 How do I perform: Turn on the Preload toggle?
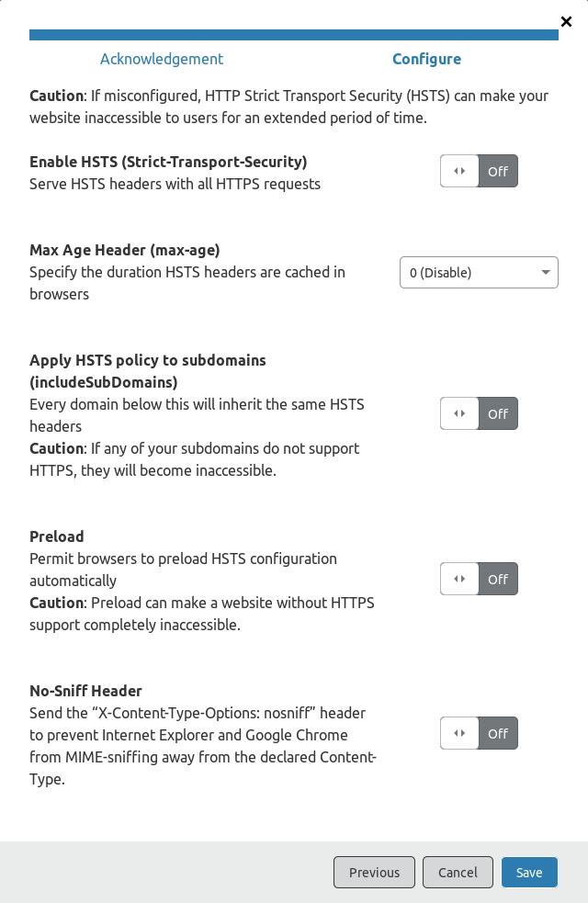point(479,579)
